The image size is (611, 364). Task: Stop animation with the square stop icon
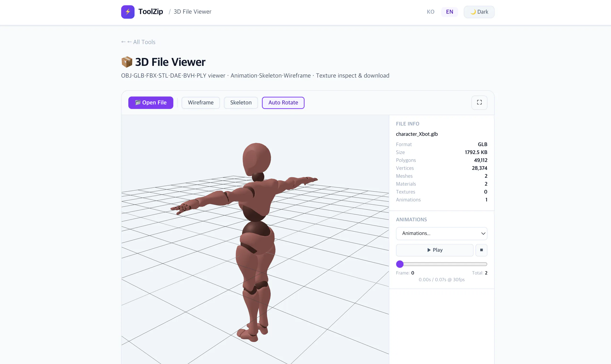click(x=481, y=250)
